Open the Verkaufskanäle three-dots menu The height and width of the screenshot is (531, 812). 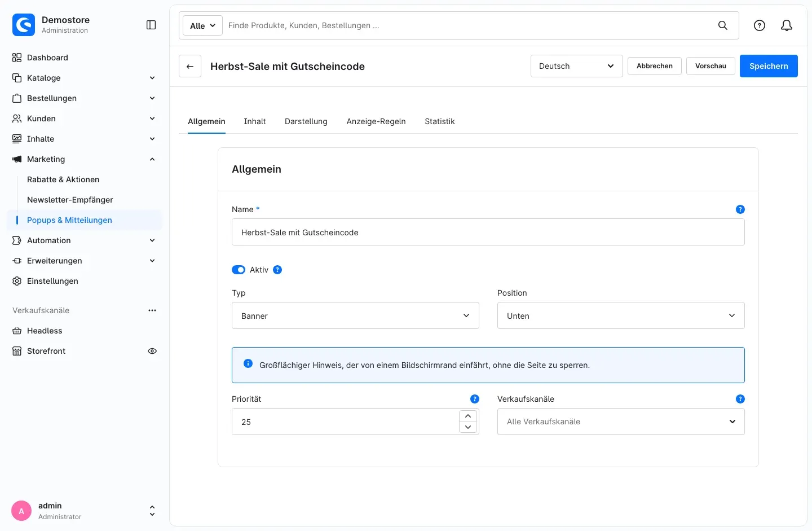[152, 310]
